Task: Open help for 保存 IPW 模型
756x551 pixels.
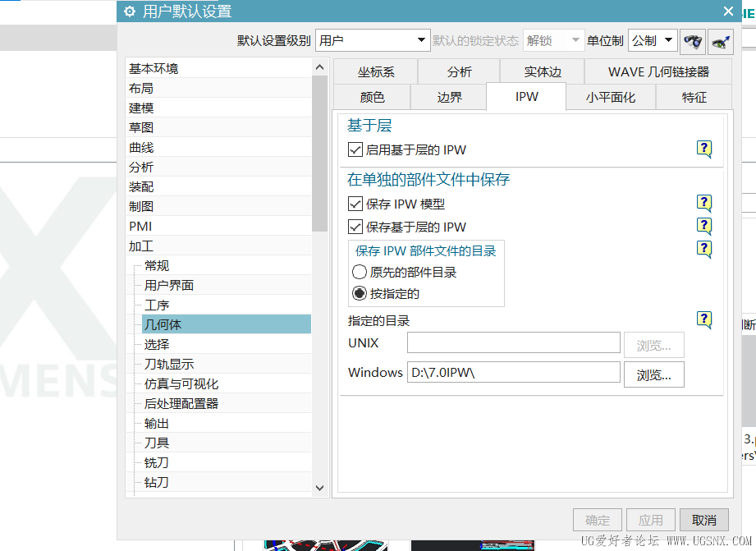Action: [704, 203]
